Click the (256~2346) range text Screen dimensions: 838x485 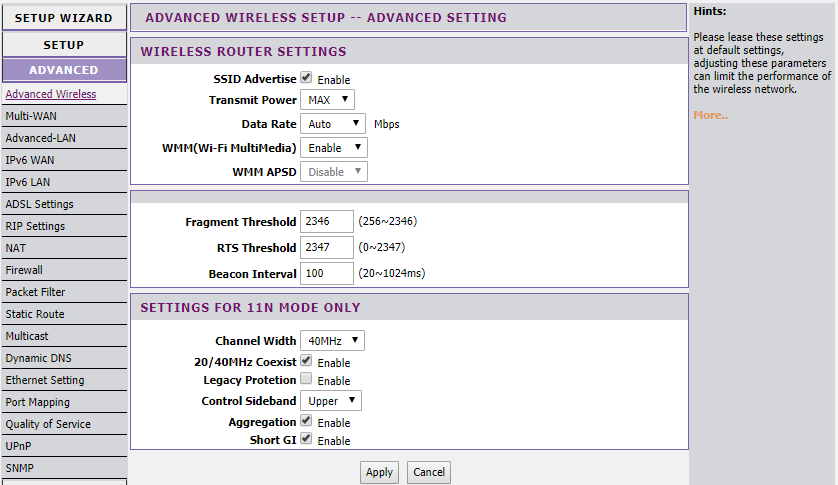[x=387, y=221]
